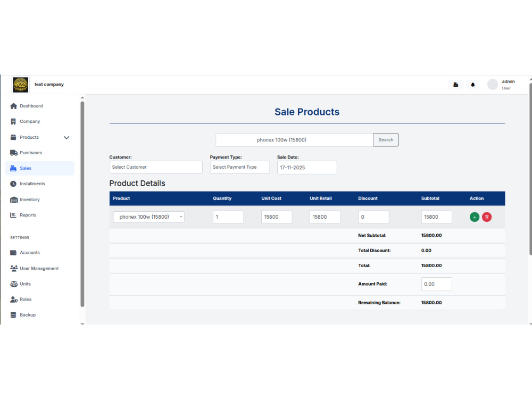Click the Accounts wallet icon
This screenshot has height=399, width=532.
13,253
